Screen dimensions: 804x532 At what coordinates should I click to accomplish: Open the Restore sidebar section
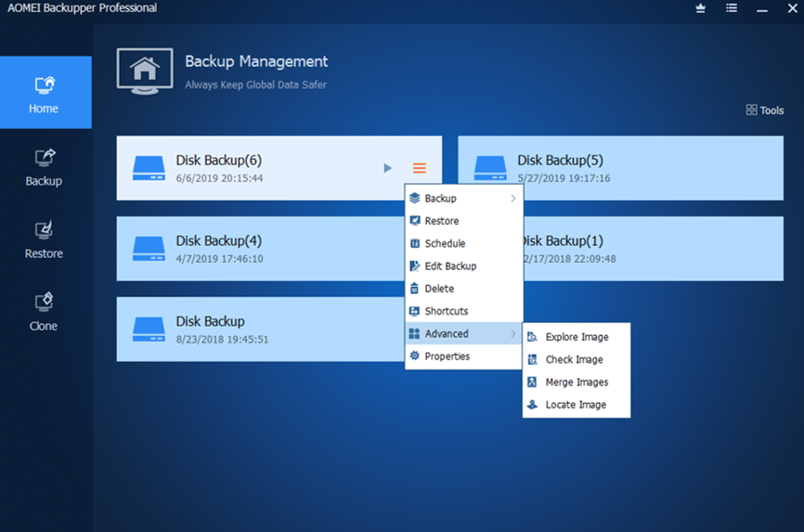coord(44,240)
